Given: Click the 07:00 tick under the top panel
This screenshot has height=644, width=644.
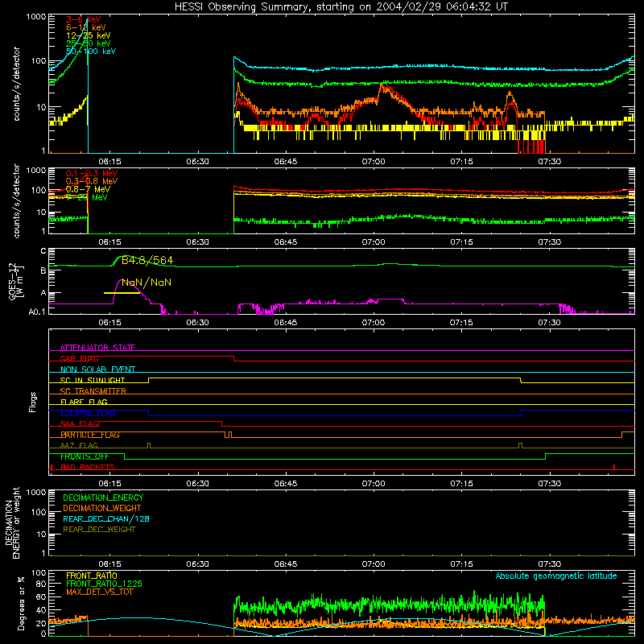Looking at the screenshot, I should [374, 162].
